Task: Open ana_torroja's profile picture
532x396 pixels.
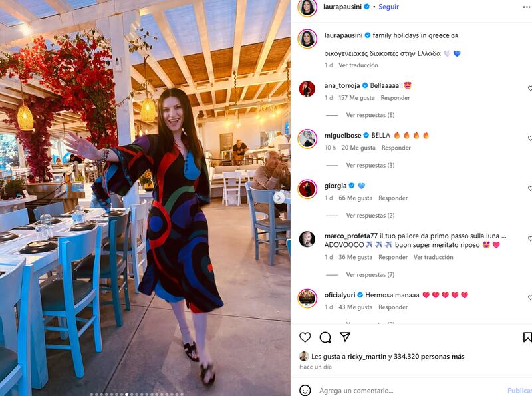Action: (x=307, y=89)
